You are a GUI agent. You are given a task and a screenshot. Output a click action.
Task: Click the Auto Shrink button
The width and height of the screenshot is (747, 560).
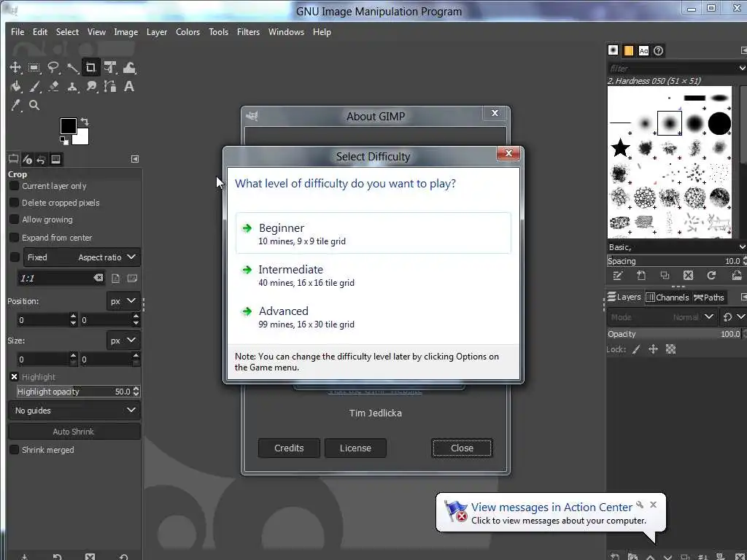tap(74, 432)
